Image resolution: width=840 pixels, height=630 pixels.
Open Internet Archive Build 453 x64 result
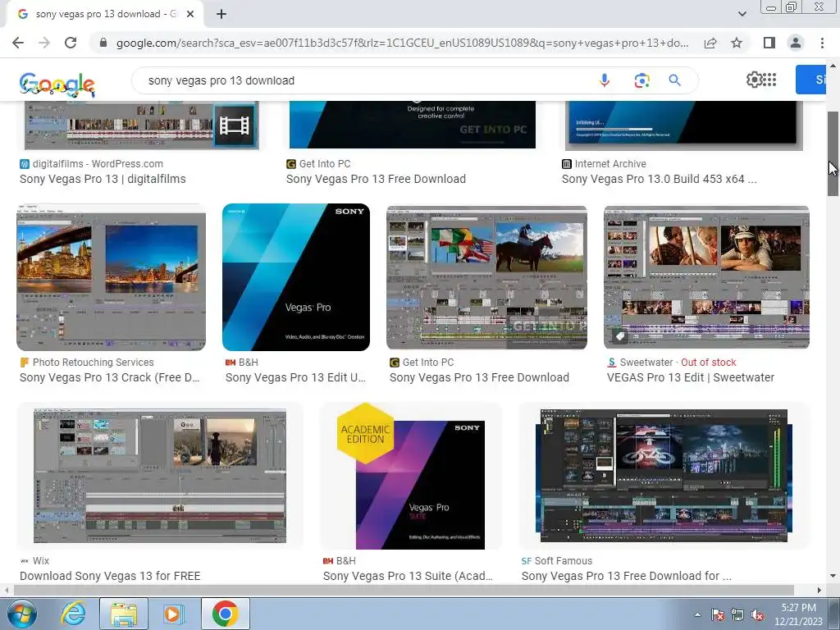tap(659, 179)
